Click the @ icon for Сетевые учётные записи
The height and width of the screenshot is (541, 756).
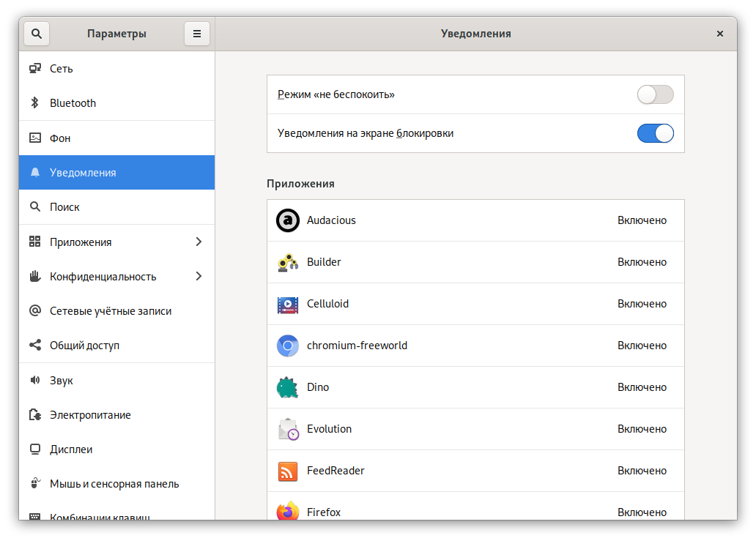click(35, 310)
